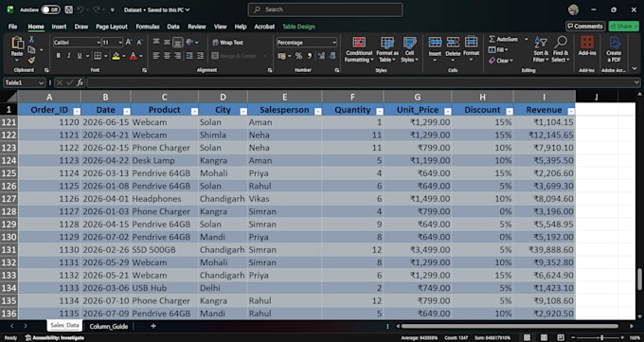644x342 pixels.
Task: Open the Name Box dropdown
Action: 41,83
